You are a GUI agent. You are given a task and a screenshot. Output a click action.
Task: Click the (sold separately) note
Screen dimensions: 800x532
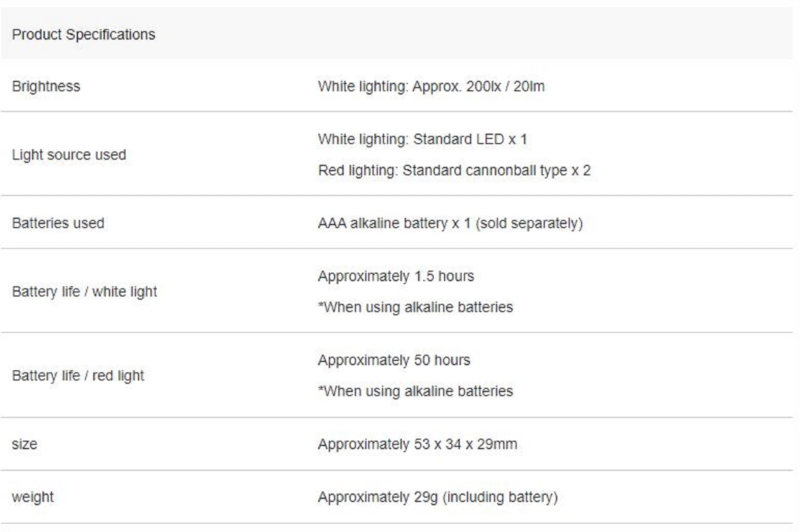tap(529, 223)
